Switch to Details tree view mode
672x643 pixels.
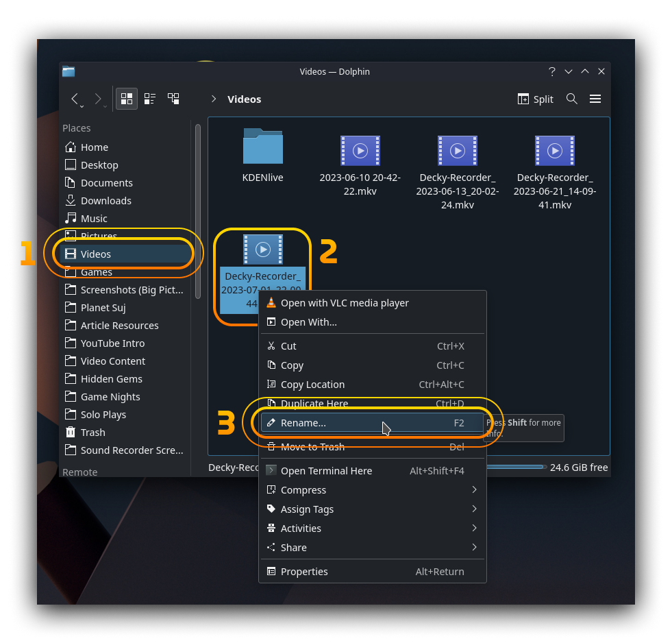[173, 99]
